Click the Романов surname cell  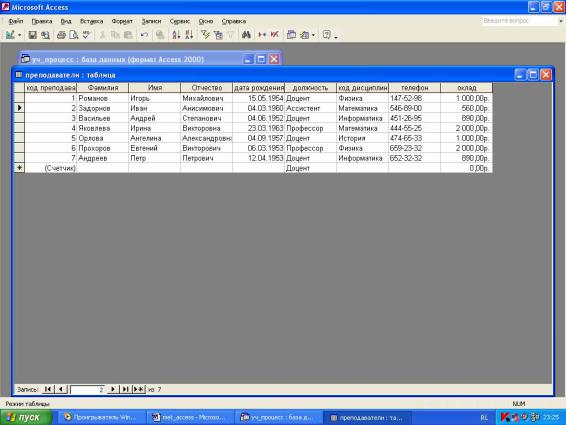[103, 98]
